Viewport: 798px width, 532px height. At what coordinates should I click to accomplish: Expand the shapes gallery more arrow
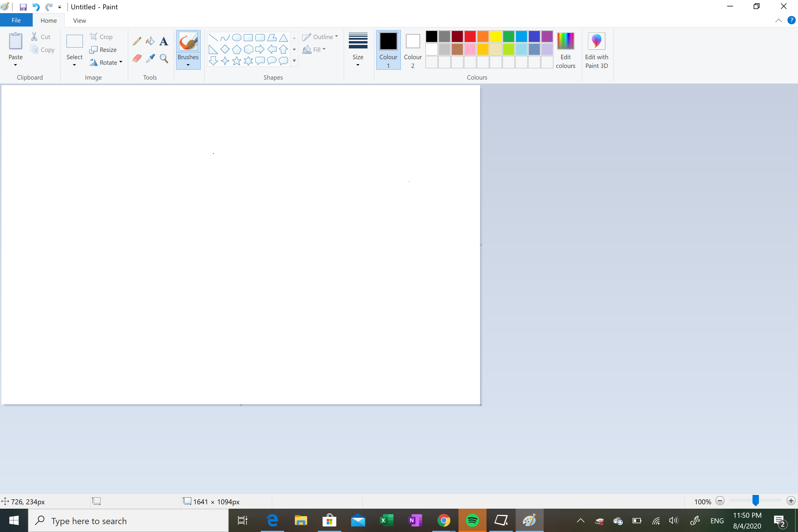294,61
